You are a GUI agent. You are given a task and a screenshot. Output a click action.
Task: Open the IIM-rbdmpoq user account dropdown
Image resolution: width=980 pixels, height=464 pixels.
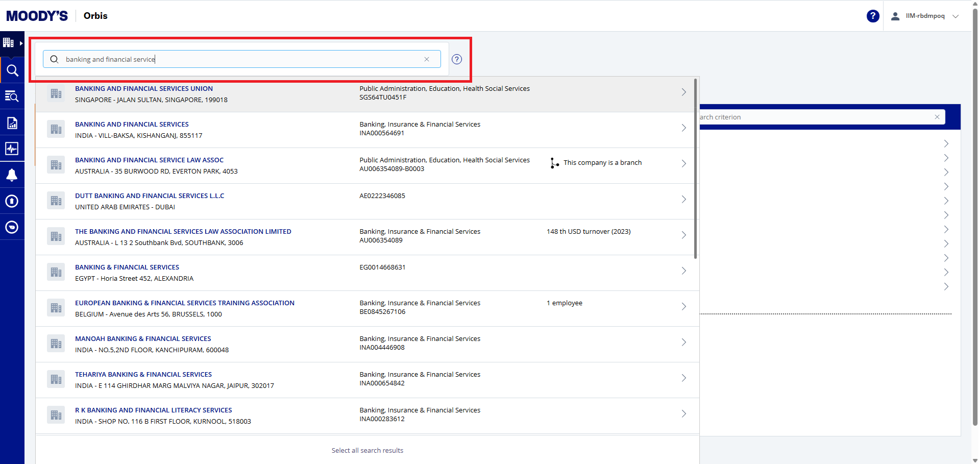tap(925, 16)
